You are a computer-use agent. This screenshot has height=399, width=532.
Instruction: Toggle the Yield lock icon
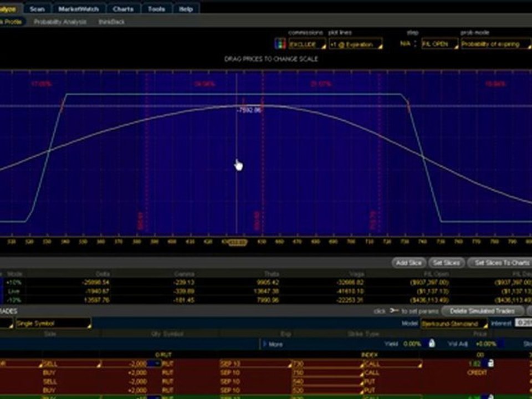point(432,344)
